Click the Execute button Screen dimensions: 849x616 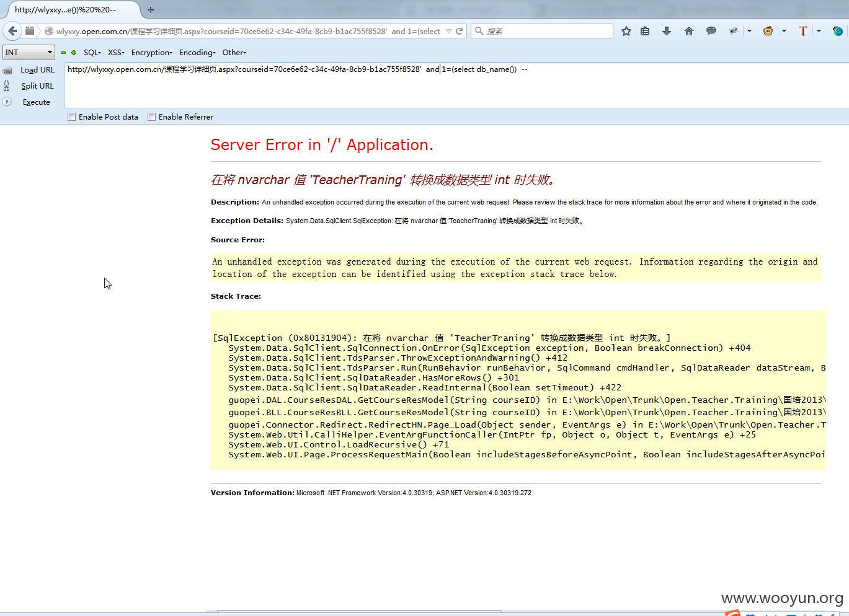click(36, 102)
